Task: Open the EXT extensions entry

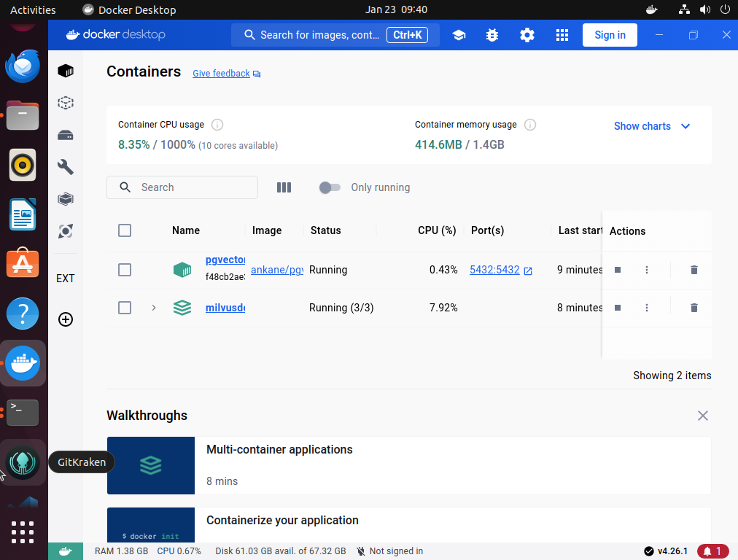Action: pos(66,279)
